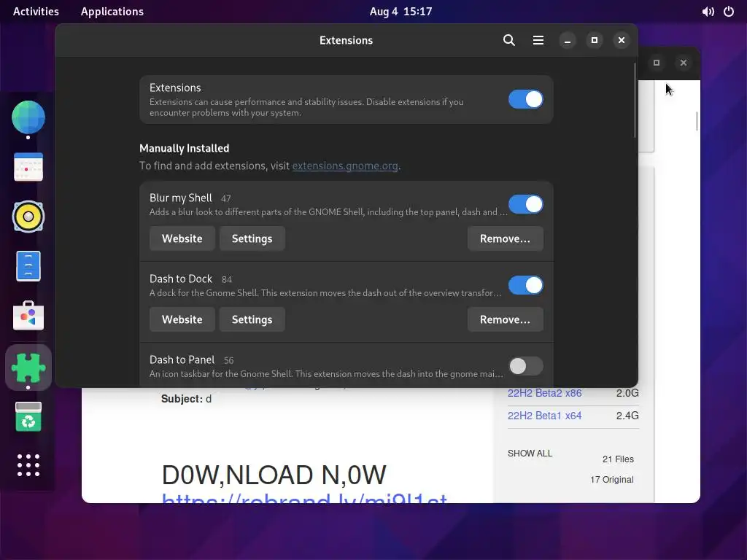The width and height of the screenshot is (747, 560).
Task: Open the Applications menu
Action: click(x=112, y=12)
